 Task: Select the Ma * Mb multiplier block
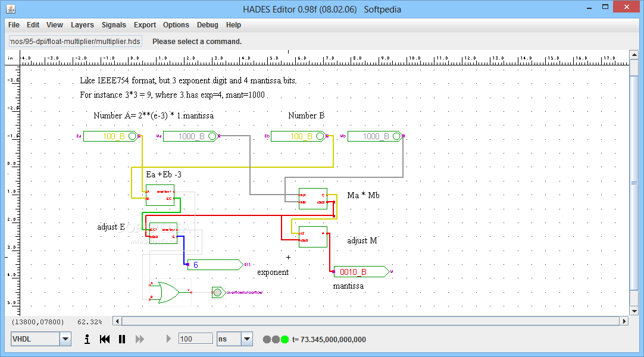coord(313,199)
